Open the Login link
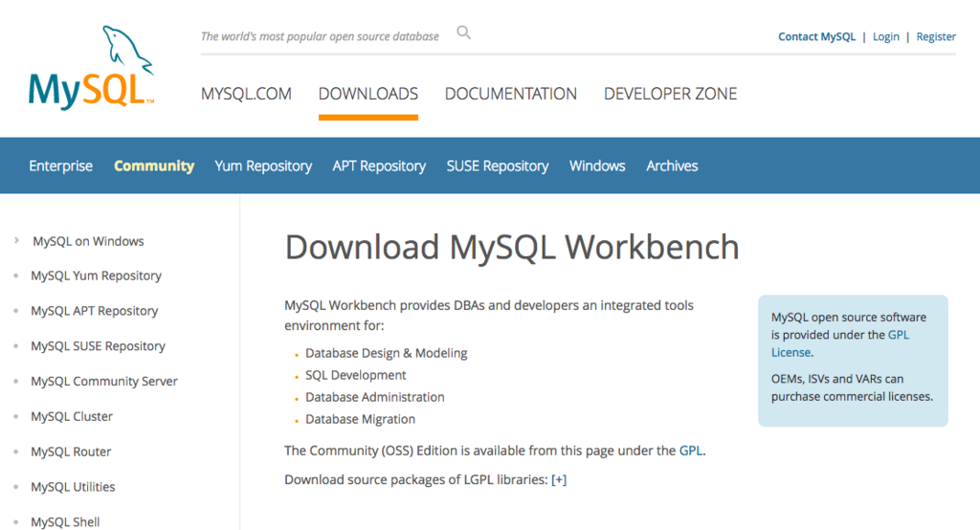The height and width of the screenshot is (530, 980). point(885,37)
